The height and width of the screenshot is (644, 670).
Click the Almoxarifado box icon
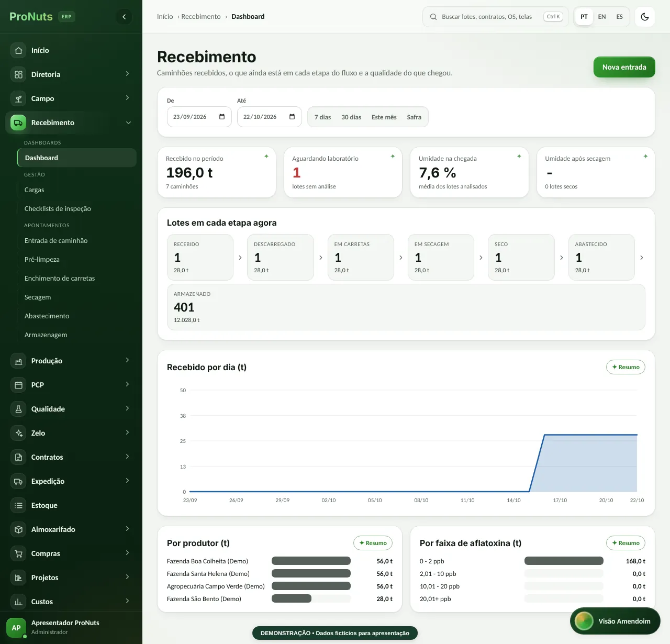click(18, 529)
